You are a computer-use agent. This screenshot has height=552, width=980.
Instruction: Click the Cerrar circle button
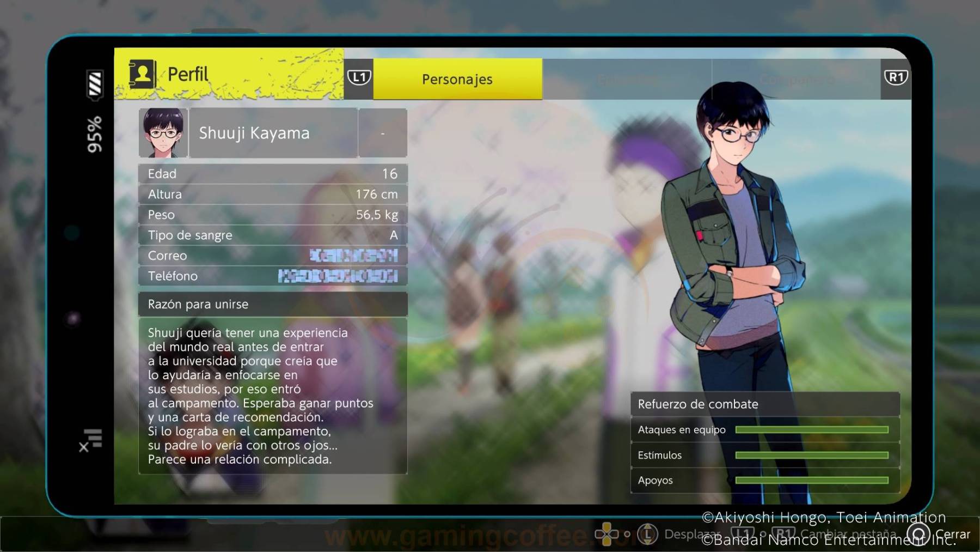(918, 534)
